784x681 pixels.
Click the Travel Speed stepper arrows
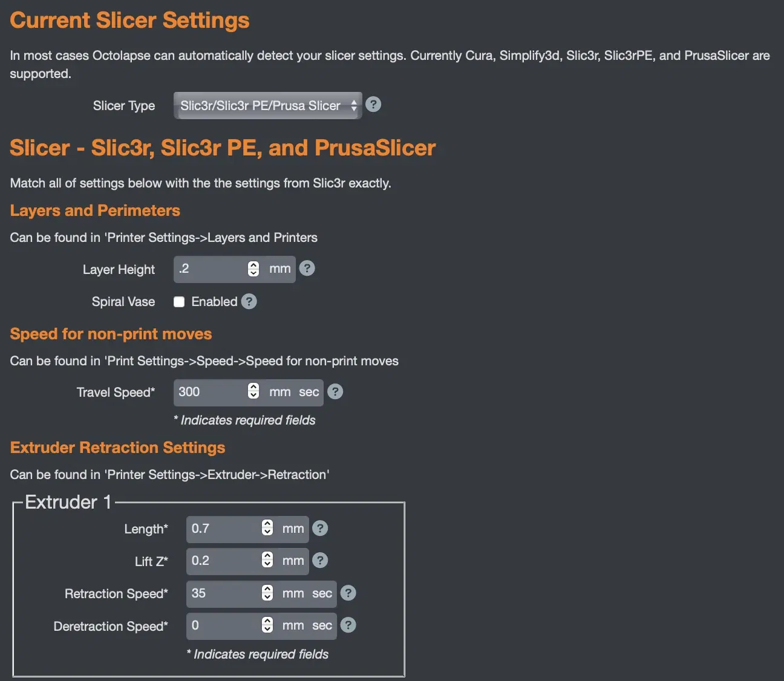point(253,391)
